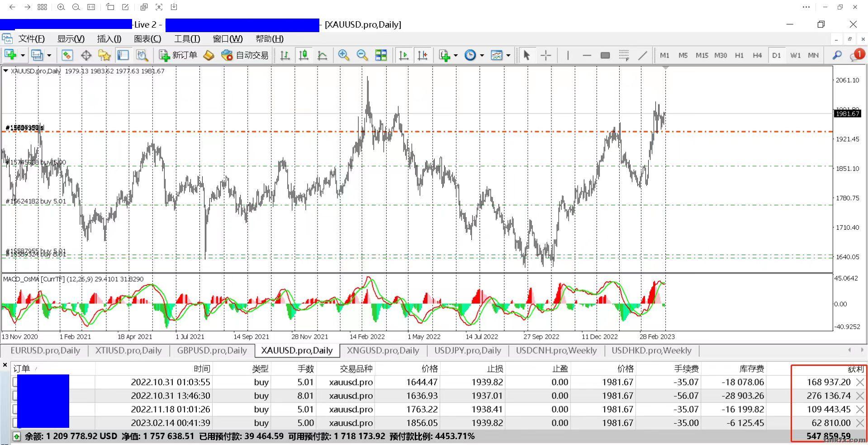Image resolution: width=868 pixels, height=445 pixels.
Task: Zoom out on the chart
Action: tap(362, 55)
